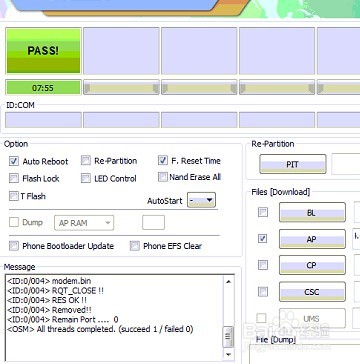
Task: Open the AutoStart dropdown
Action: [201, 200]
